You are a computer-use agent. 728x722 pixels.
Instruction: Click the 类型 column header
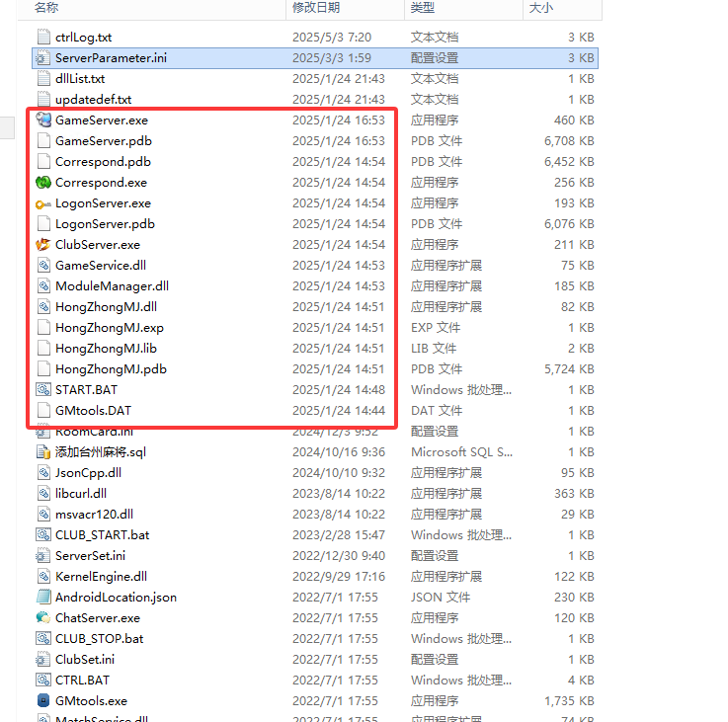[423, 8]
